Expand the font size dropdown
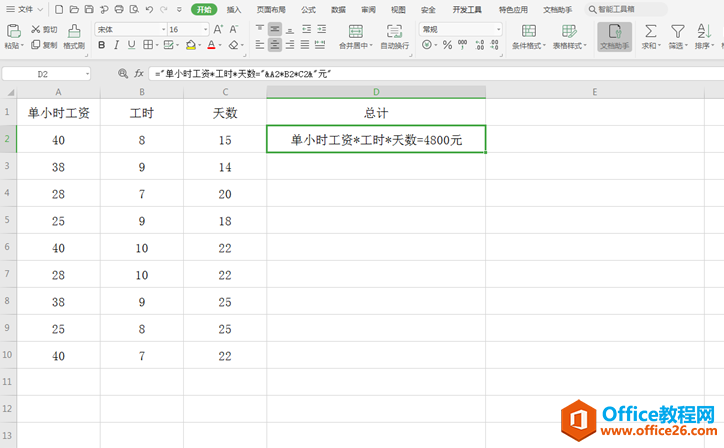The width and height of the screenshot is (724, 448). tap(205, 30)
